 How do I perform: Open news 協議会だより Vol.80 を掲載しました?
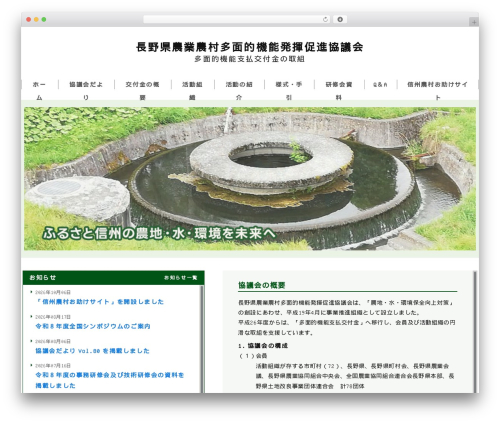tap(92, 351)
